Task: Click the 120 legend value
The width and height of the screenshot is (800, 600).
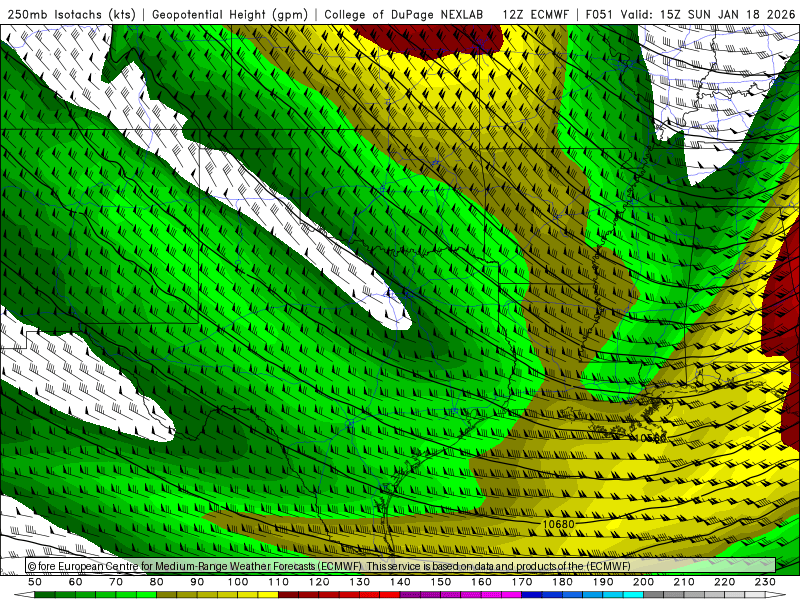Action: point(319,582)
